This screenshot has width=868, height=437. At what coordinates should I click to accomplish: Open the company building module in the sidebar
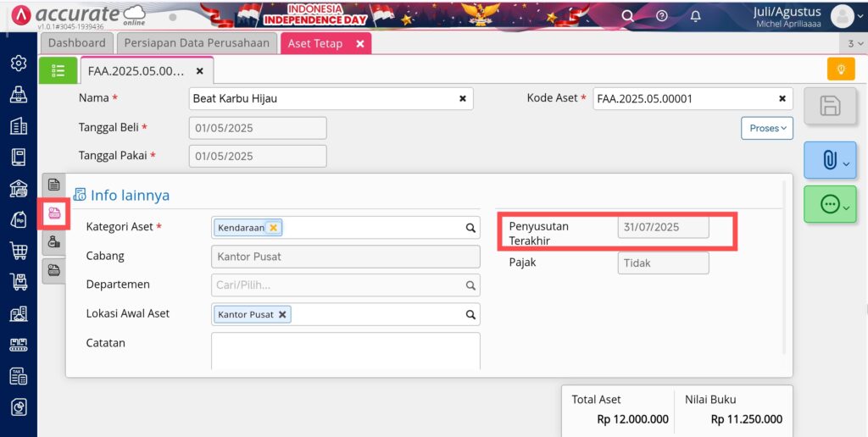[x=19, y=126]
